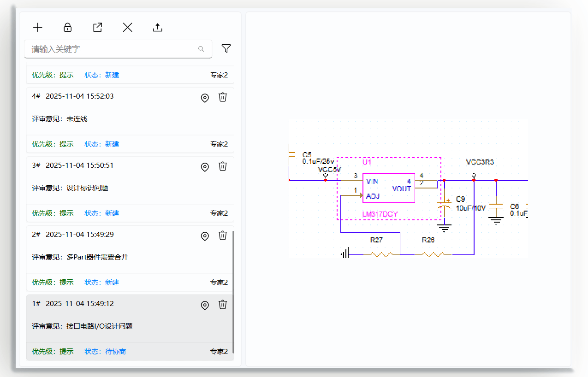Screen dimensions: 588x377
Task: Click the open-in-new-window icon
Action: pos(97,28)
